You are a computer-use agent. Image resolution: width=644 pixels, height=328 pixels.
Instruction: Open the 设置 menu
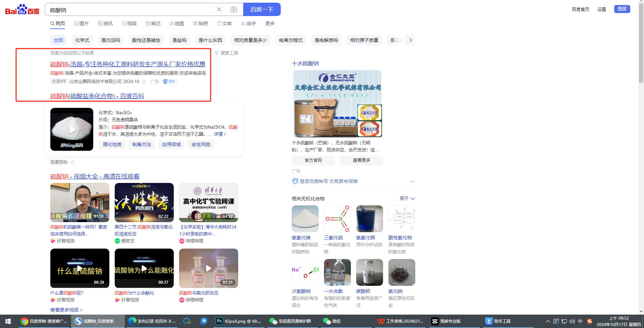point(602,9)
